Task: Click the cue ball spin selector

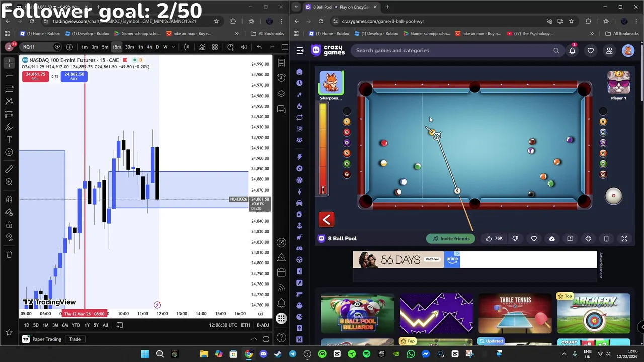Action: pos(613,196)
